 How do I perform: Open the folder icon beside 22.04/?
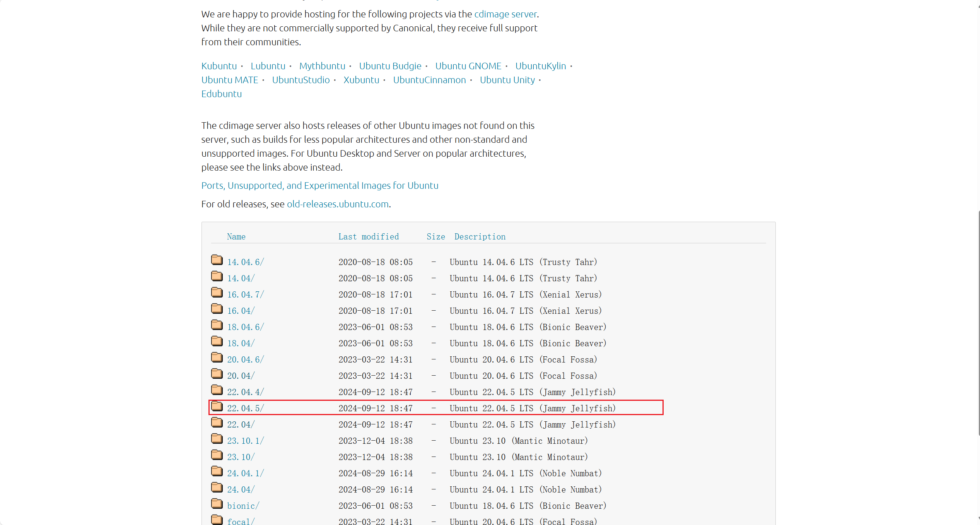pos(217,422)
